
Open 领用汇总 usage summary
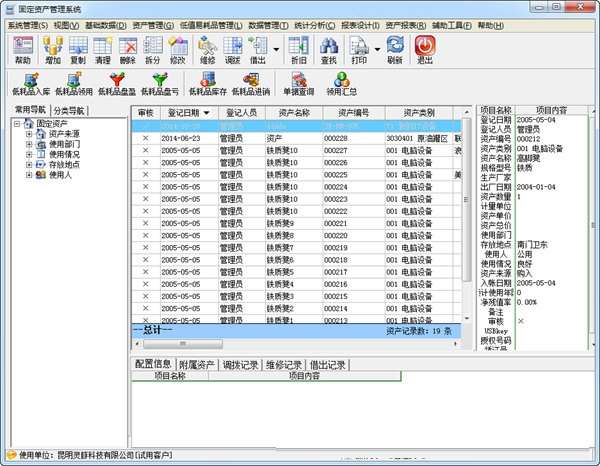343,83
